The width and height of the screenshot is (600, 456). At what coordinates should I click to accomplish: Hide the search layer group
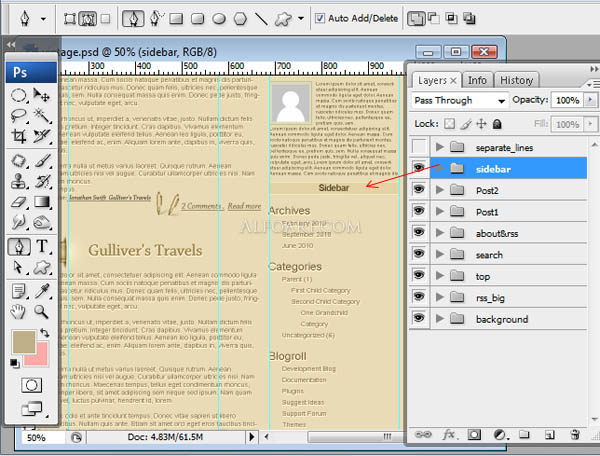(419, 254)
